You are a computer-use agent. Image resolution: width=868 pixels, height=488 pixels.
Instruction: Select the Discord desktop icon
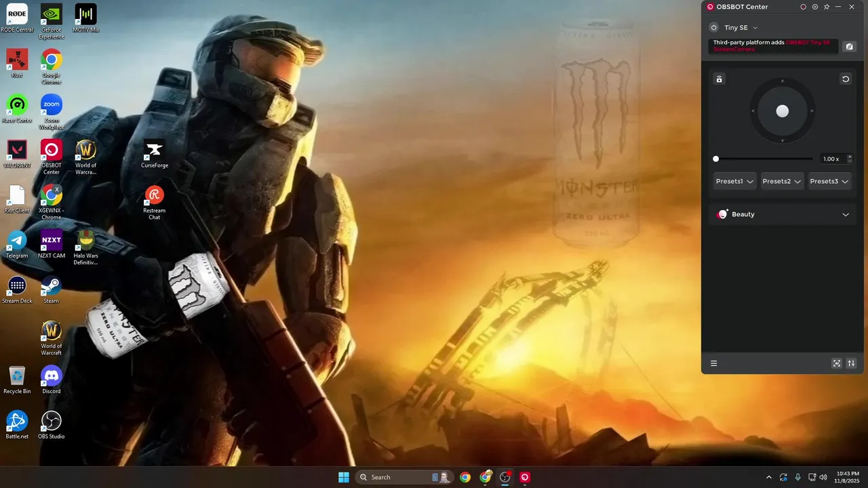click(52, 380)
